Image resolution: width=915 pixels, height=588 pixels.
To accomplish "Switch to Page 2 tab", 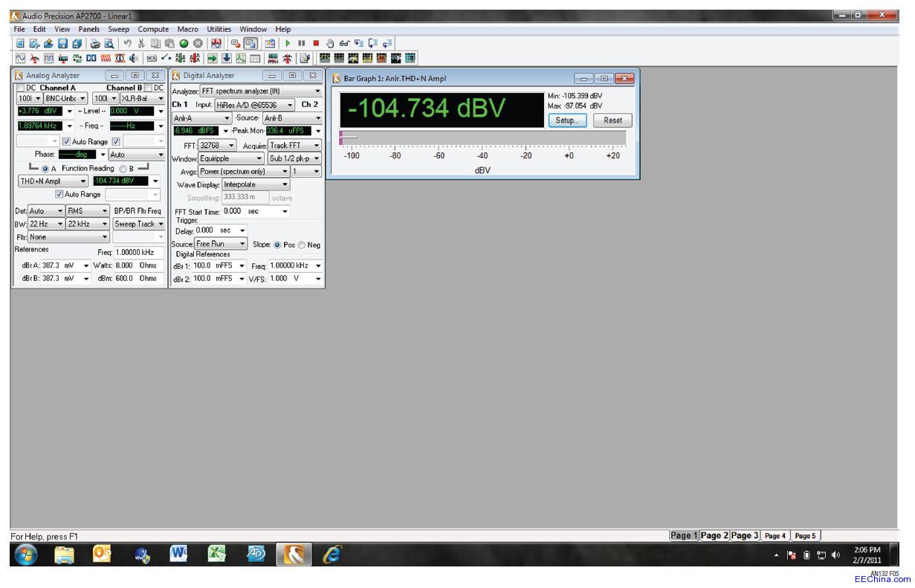I will 714,535.
